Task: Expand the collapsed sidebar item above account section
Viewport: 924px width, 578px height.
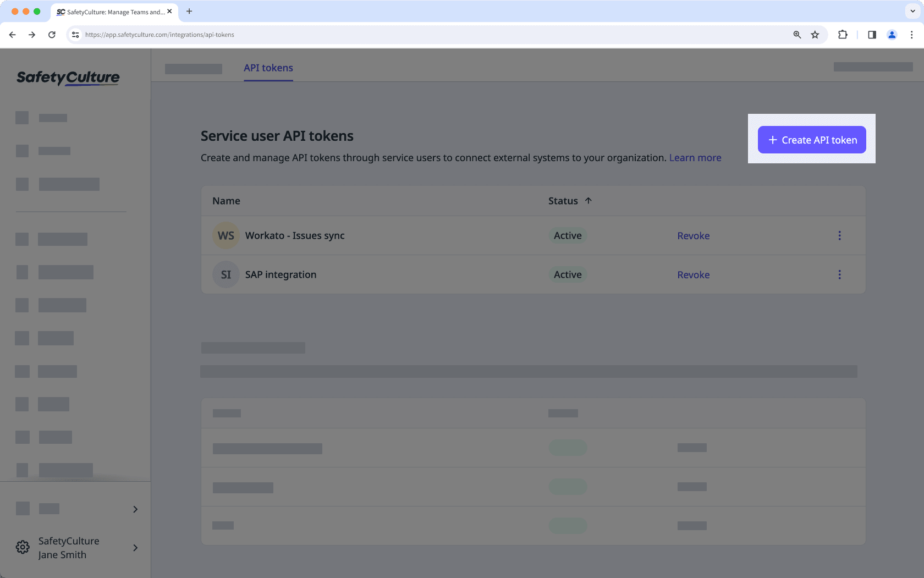Action: pyautogui.click(x=135, y=509)
